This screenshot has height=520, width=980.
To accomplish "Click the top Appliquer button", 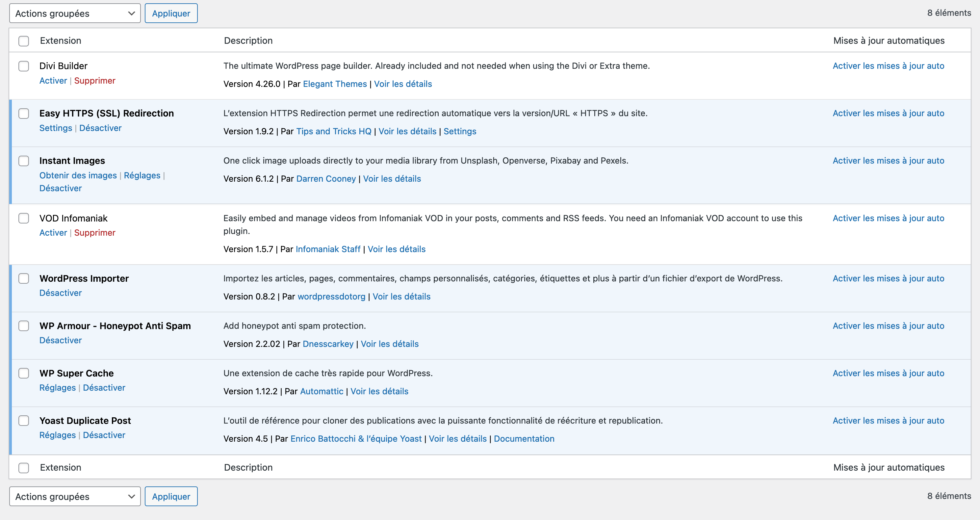I will [171, 13].
